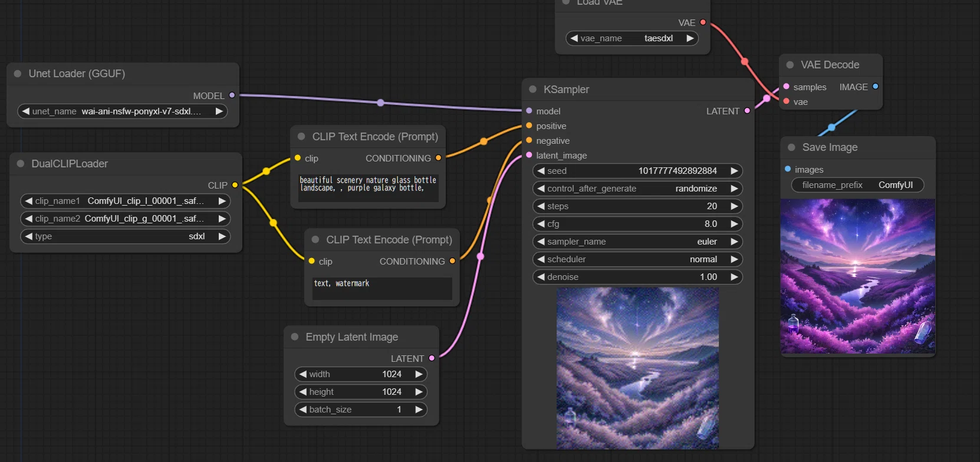This screenshot has width=980, height=462.
Task: Collapse the VAE Decode node dot
Action: pyautogui.click(x=790, y=65)
